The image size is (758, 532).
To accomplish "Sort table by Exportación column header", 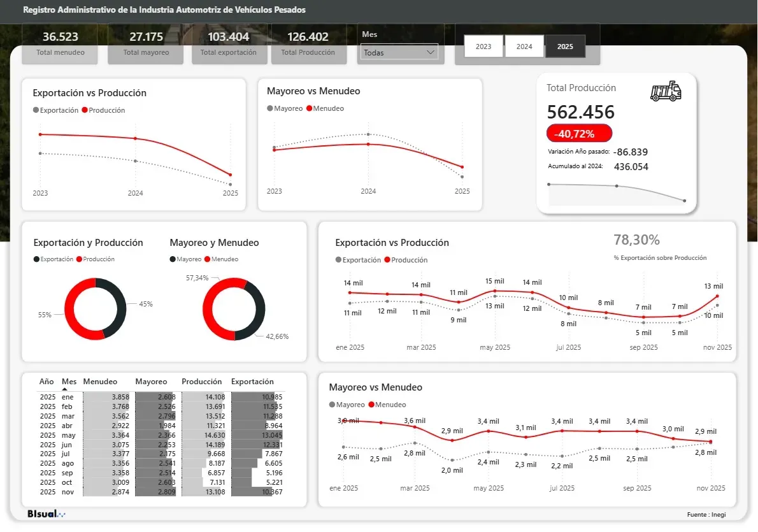I will click(x=252, y=382).
